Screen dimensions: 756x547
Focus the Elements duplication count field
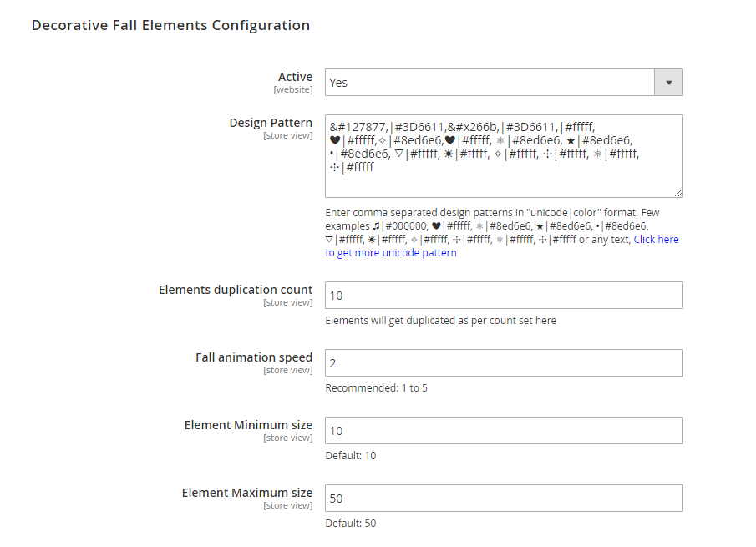point(503,296)
